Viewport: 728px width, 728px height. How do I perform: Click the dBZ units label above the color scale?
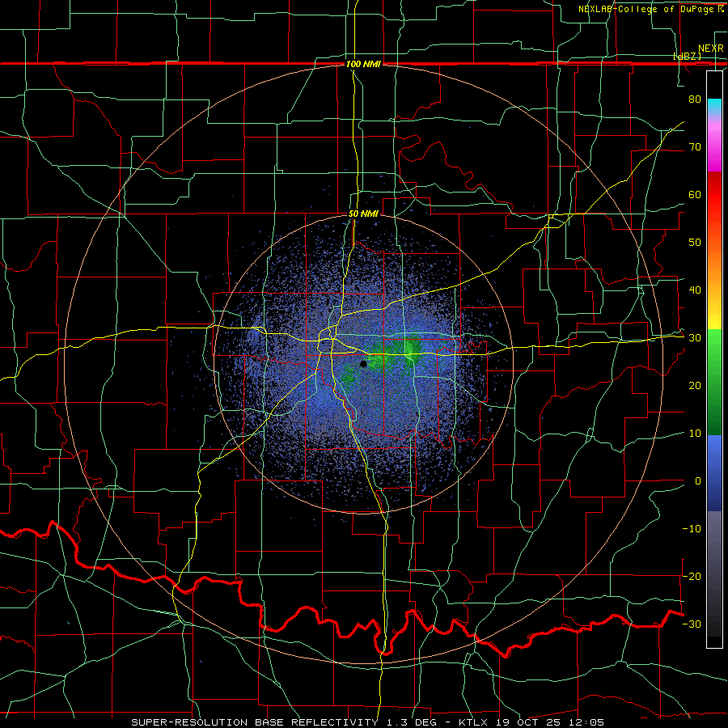click(x=687, y=57)
